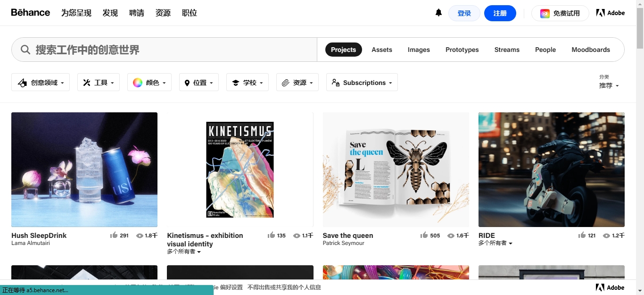Click the Creative Cloud icon in free trial button
The width and height of the screenshot is (644, 295).
[545, 13]
